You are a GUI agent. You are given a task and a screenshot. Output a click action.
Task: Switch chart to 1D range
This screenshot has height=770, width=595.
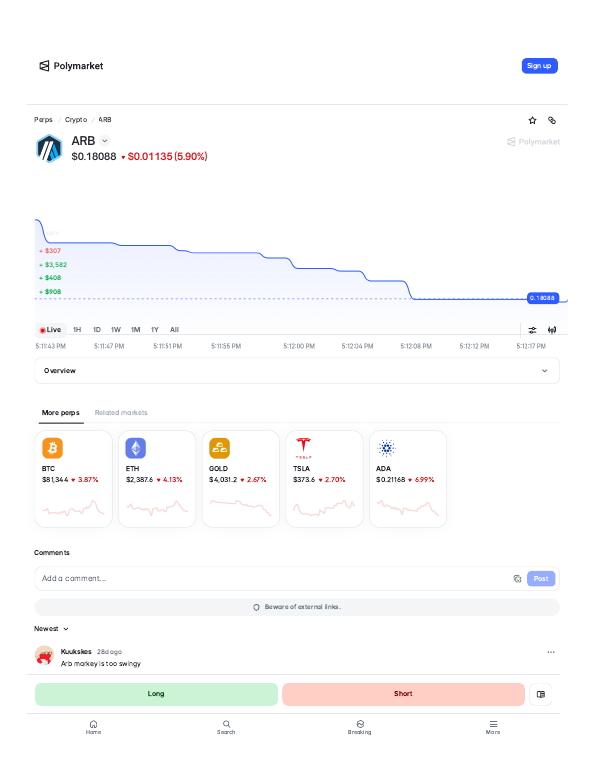(97, 330)
